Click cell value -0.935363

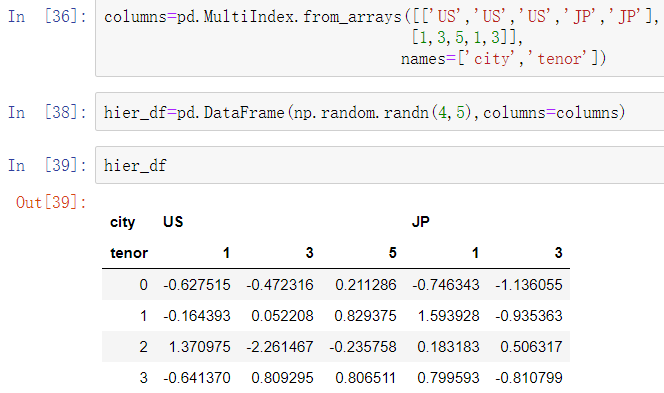pos(529,316)
